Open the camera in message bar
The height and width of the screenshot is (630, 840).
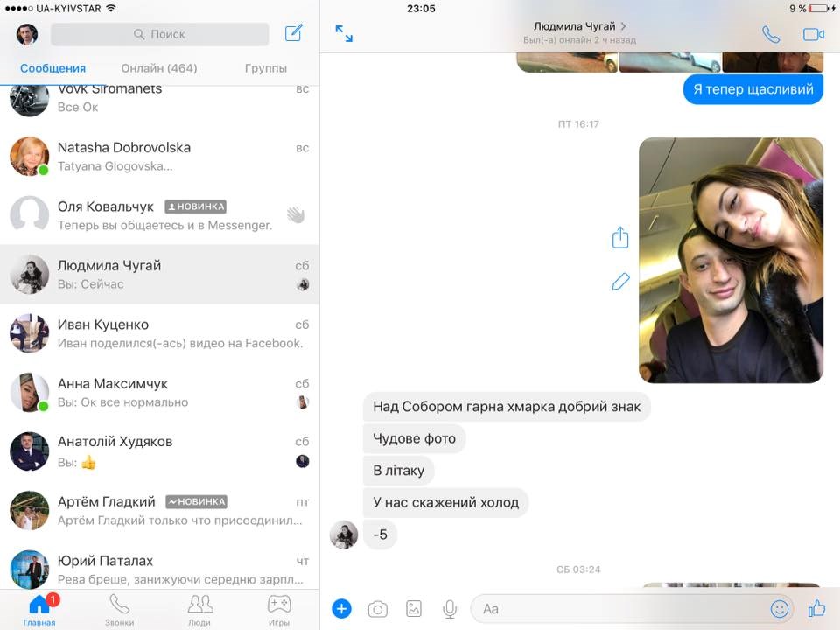click(x=377, y=608)
